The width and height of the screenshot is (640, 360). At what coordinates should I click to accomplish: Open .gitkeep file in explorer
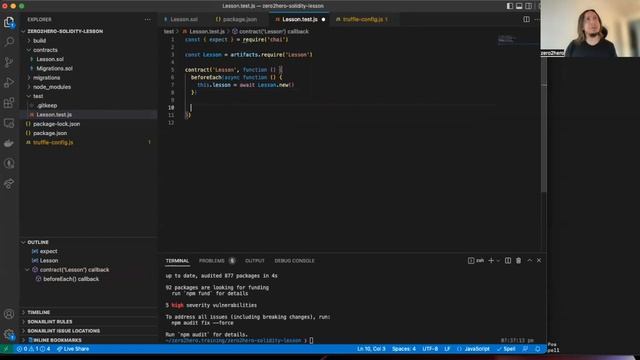tap(47, 105)
